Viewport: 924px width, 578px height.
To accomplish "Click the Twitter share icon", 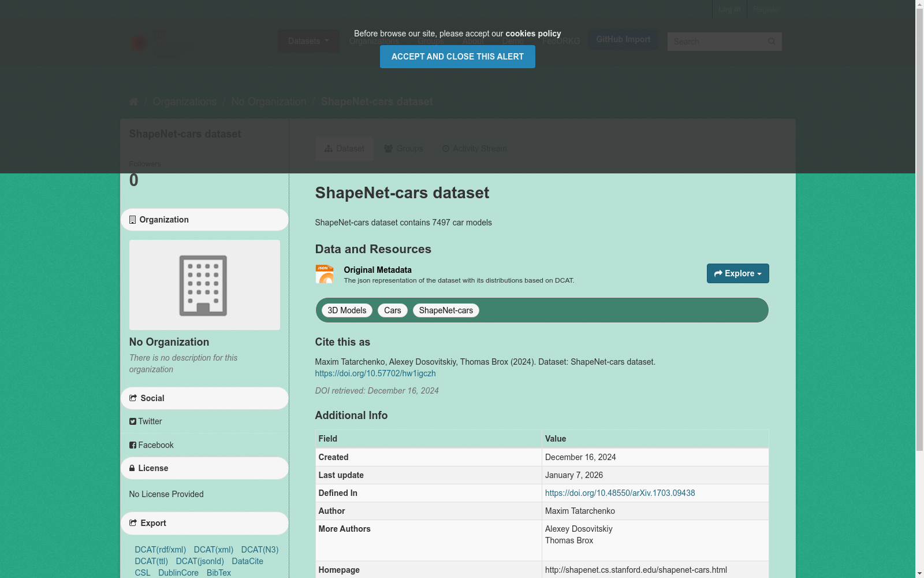I will point(133,421).
